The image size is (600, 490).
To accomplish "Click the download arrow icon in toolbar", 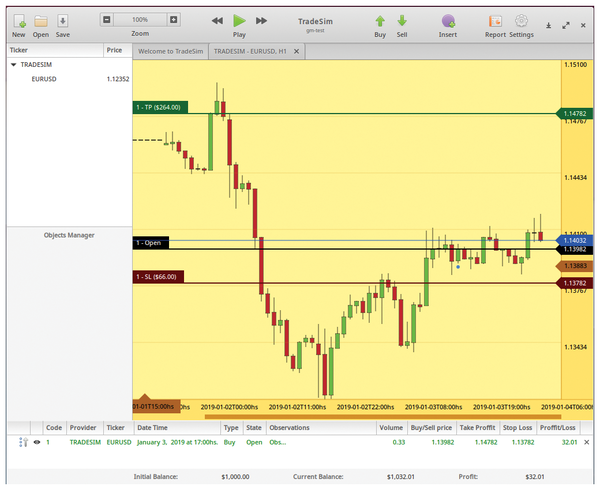I will pyautogui.click(x=548, y=25).
